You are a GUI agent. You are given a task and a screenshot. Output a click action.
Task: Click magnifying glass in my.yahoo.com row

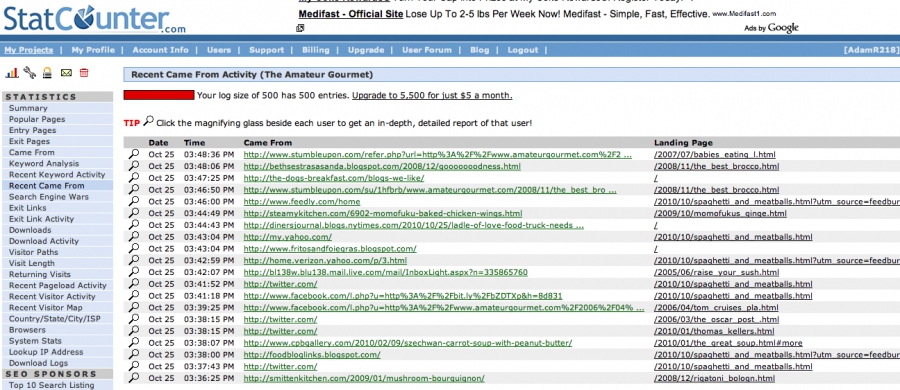pyautogui.click(x=134, y=237)
